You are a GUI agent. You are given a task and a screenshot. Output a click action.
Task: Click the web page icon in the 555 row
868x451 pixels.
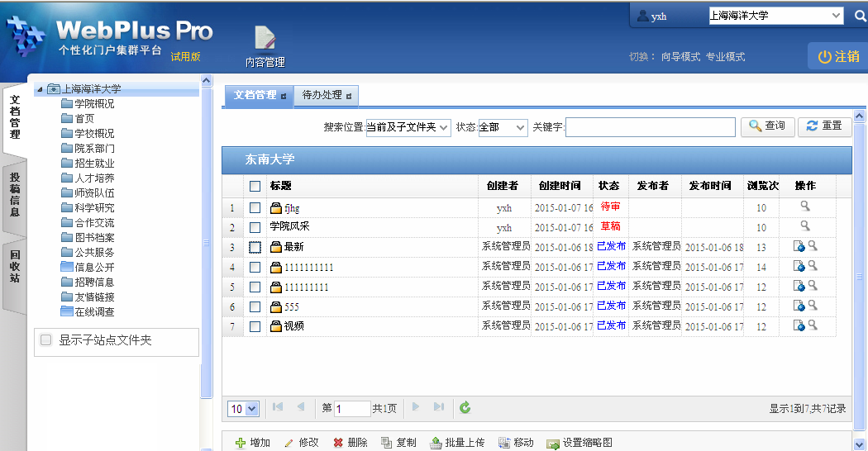(799, 306)
